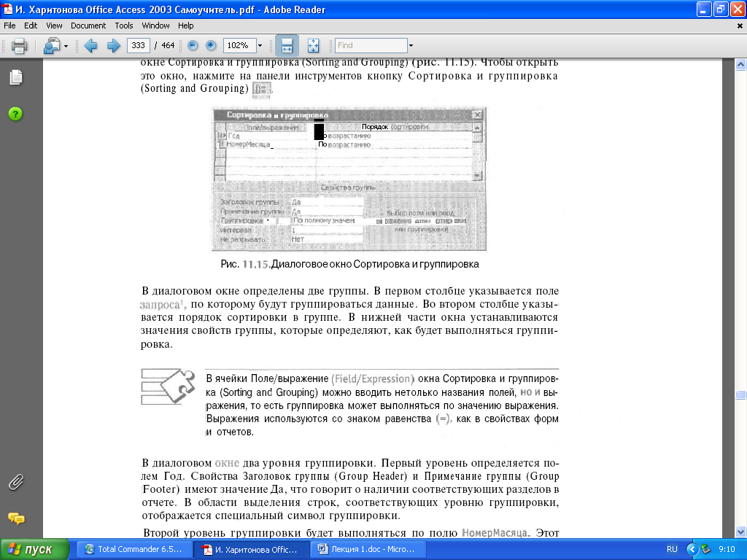
Task: Click the Adobe Reader title bar icon
Action: [7, 9]
